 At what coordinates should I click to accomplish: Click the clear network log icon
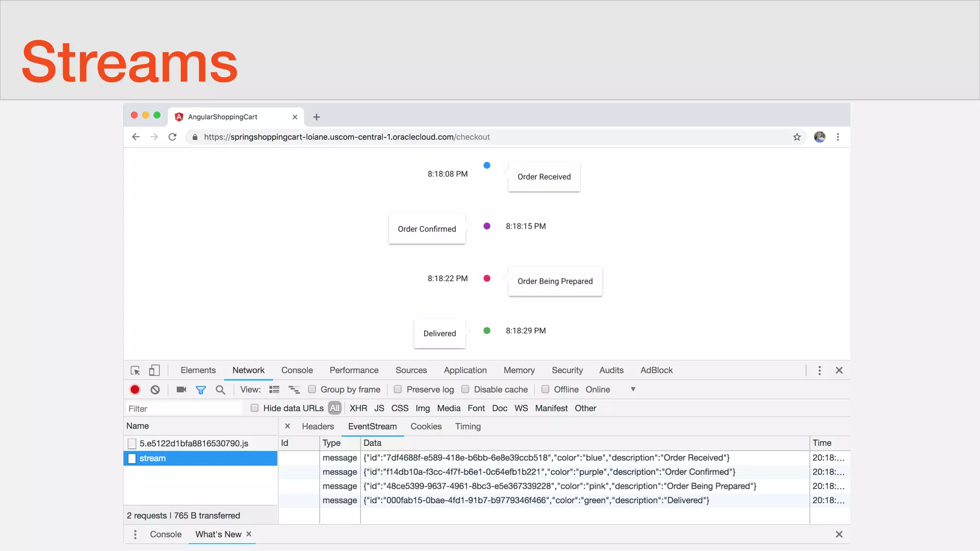point(155,389)
